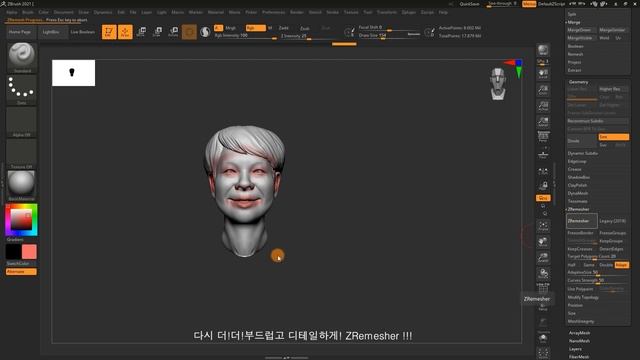Click the Scroll canvas icon
This screenshot has width=640, height=360.
coord(543,73)
